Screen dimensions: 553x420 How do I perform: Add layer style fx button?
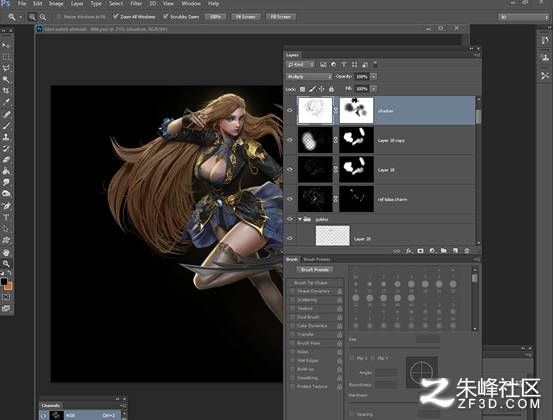coord(408,251)
